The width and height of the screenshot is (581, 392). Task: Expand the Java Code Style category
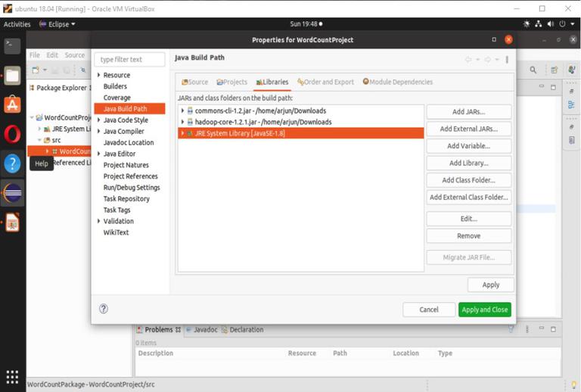coord(98,120)
